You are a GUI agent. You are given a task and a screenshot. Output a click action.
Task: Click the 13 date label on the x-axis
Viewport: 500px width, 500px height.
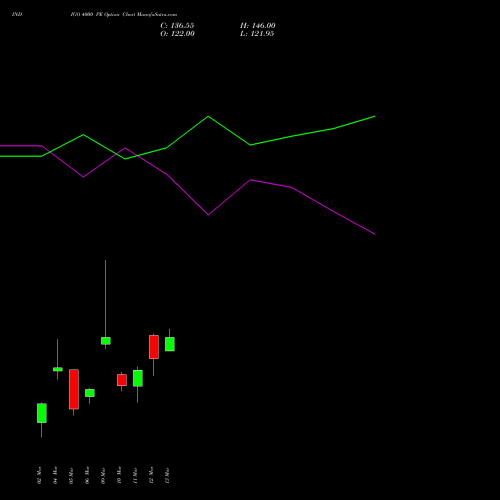[167, 475]
